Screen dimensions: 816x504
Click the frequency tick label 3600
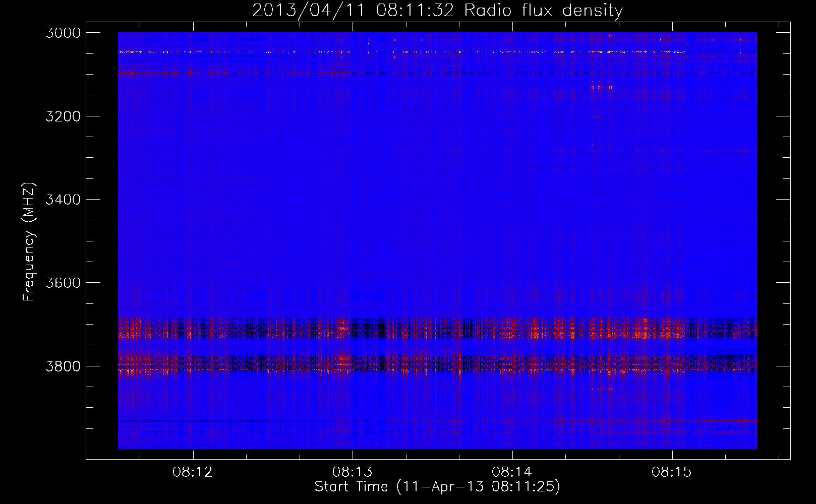coord(63,283)
